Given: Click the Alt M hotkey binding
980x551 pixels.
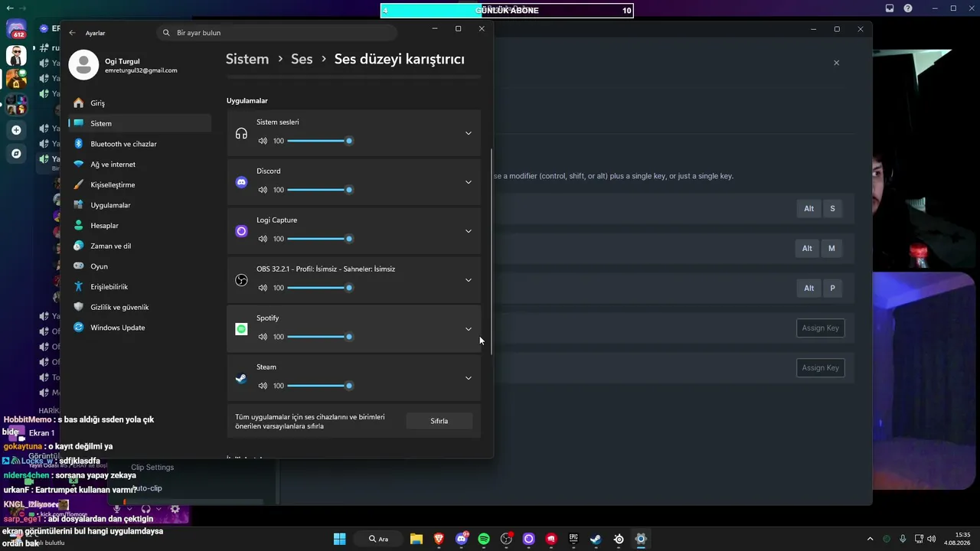Looking at the screenshot, I should pos(819,248).
